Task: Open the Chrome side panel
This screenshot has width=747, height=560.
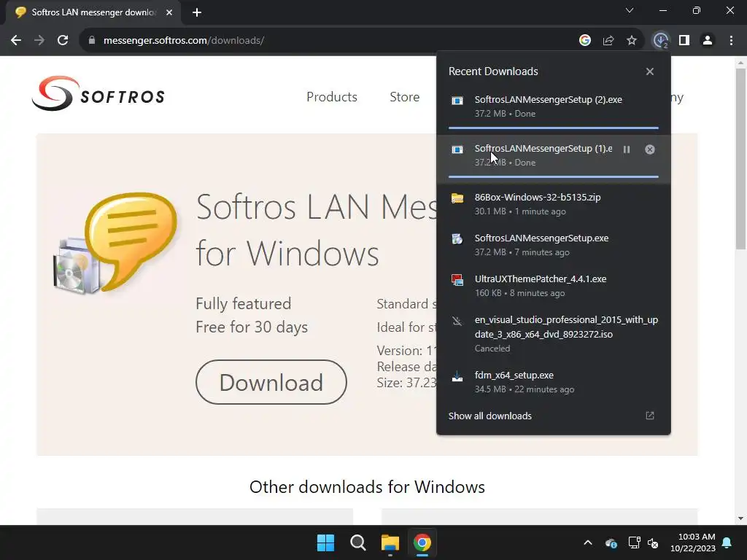Action: tap(684, 41)
